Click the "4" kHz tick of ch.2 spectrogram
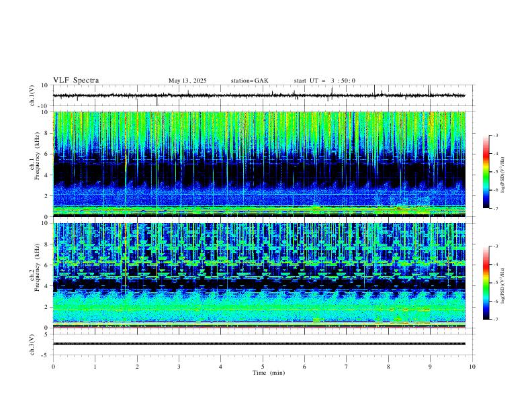Image resolution: width=532 pixels, height=411 pixels. [47, 286]
